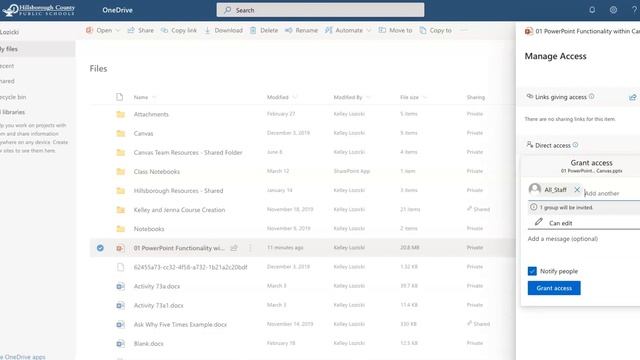Click the Add another recipient field

(x=611, y=193)
